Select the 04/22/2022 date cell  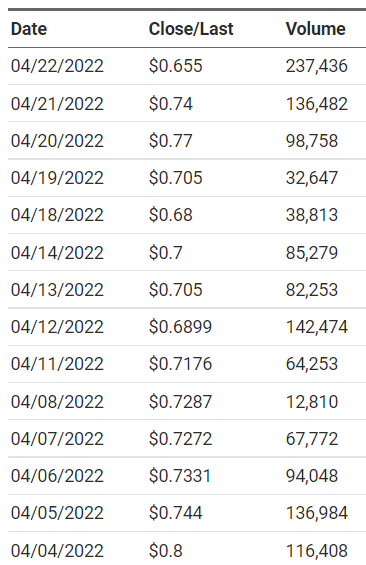click(x=57, y=66)
